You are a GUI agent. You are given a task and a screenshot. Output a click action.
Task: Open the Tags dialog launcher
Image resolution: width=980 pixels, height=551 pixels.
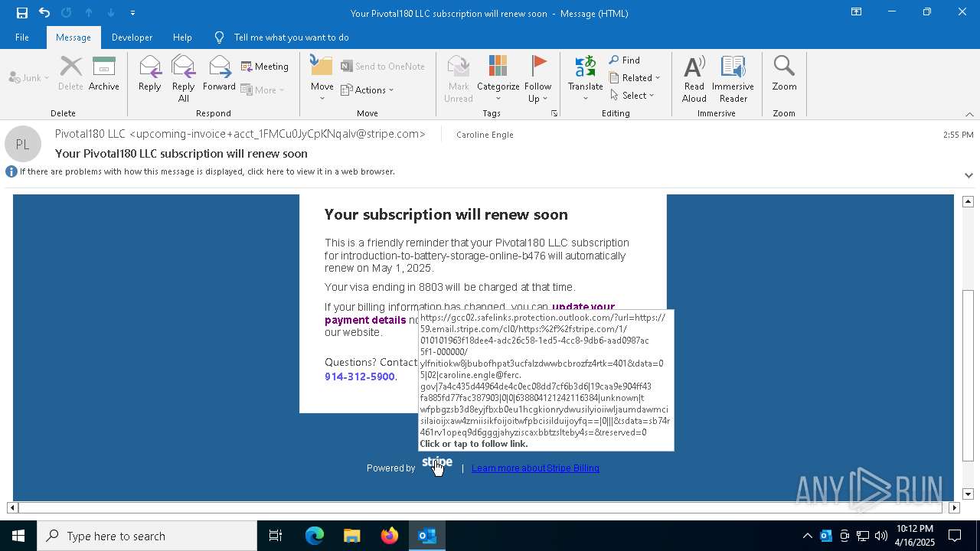point(554,113)
